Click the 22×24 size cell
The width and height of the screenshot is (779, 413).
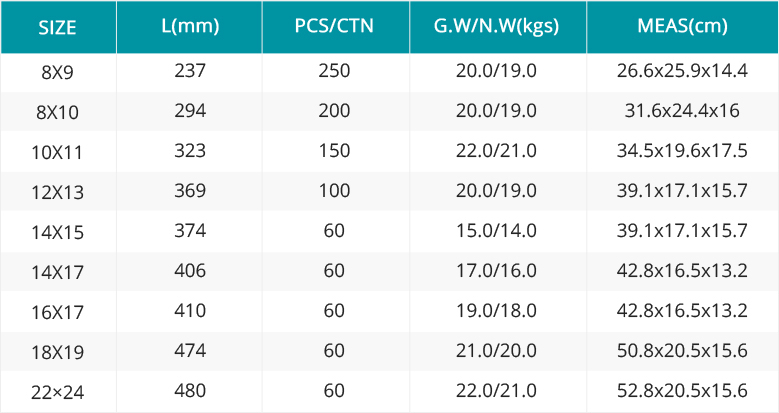tap(58, 392)
